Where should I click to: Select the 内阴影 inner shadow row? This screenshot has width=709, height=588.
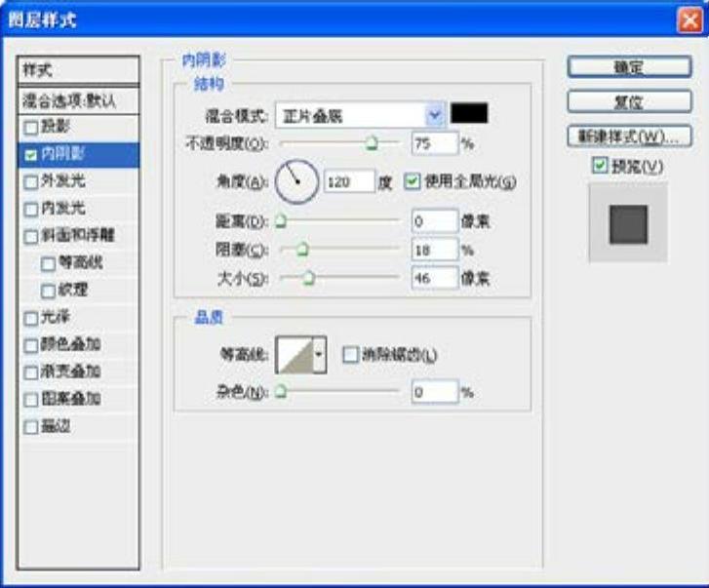click(78, 155)
